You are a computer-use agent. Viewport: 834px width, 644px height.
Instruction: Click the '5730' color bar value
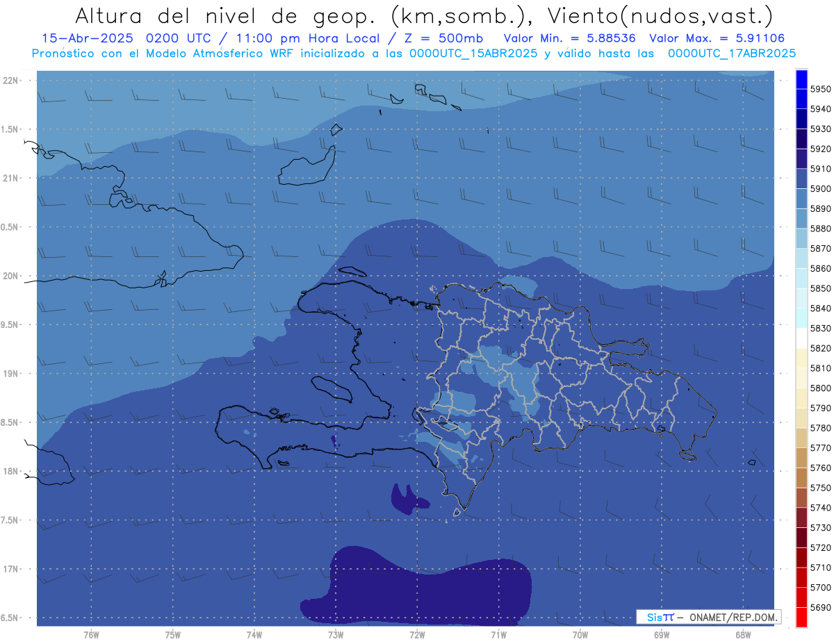click(x=821, y=528)
